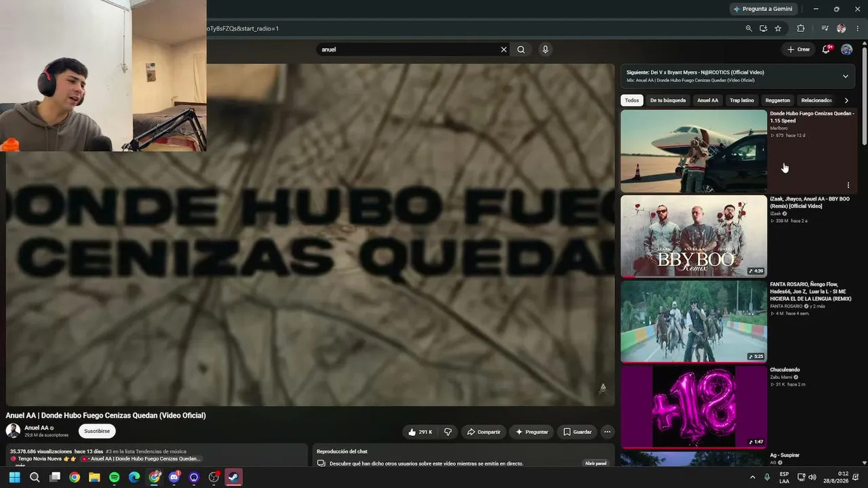Image resolution: width=868 pixels, height=488 pixels.
Task: Show more filter chips with right arrow
Action: point(846,100)
